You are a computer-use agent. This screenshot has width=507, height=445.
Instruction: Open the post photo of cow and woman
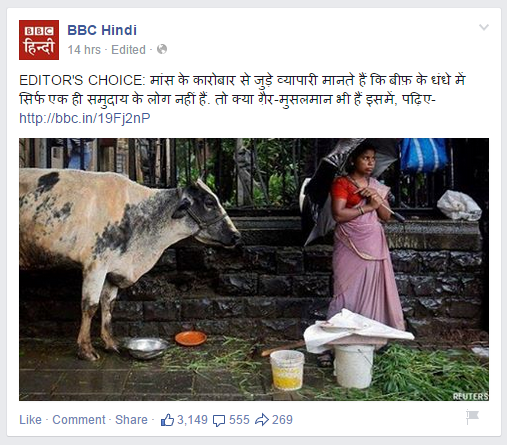[x=254, y=269]
